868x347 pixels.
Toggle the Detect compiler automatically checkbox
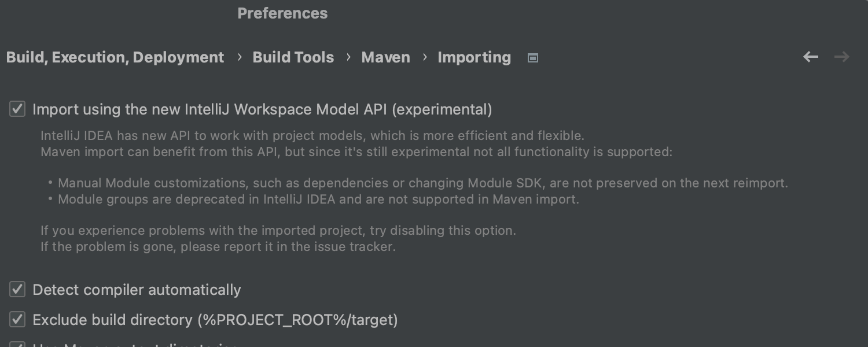tap(17, 289)
